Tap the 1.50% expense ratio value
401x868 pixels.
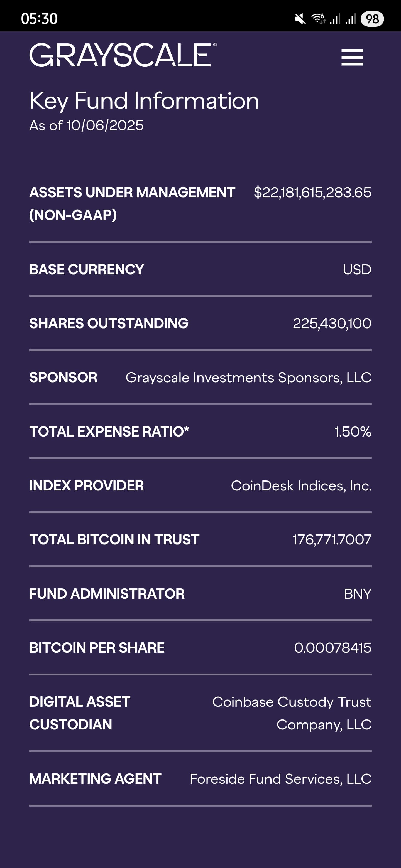click(353, 432)
